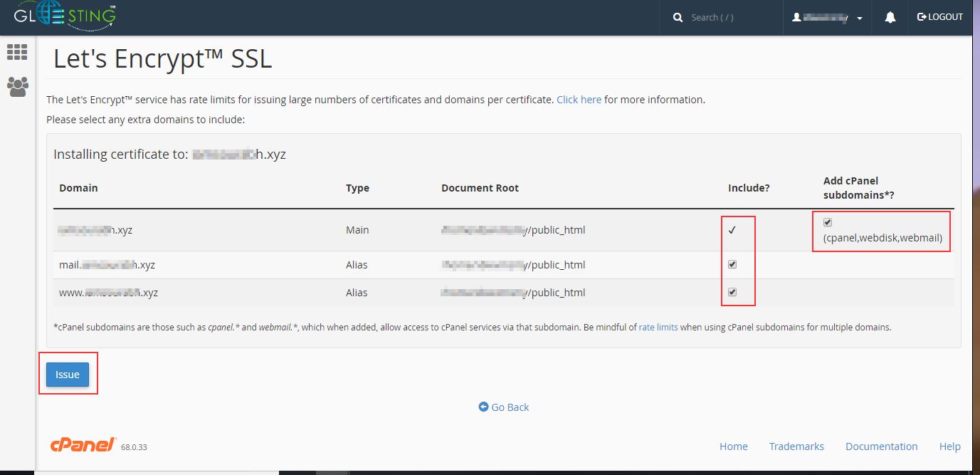Click the cPanel logo in footer
This screenshot has width=980, height=475.
[83, 445]
